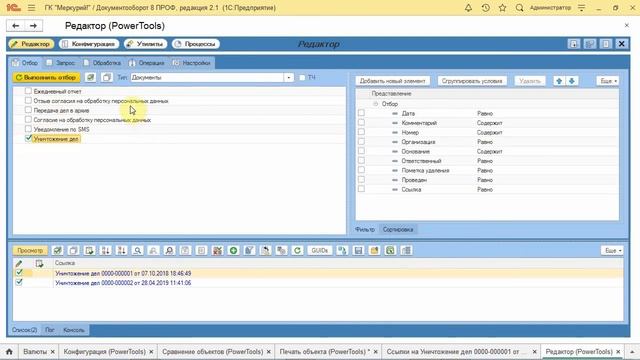Screen dimensions: 640x360
Task: Check all rows icon next to Просмотр
Action: coord(58,250)
